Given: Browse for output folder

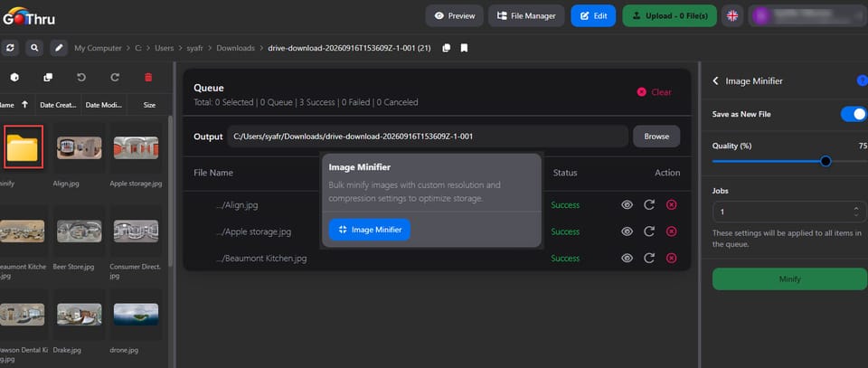Looking at the screenshot, I should (x=656, y=137).
